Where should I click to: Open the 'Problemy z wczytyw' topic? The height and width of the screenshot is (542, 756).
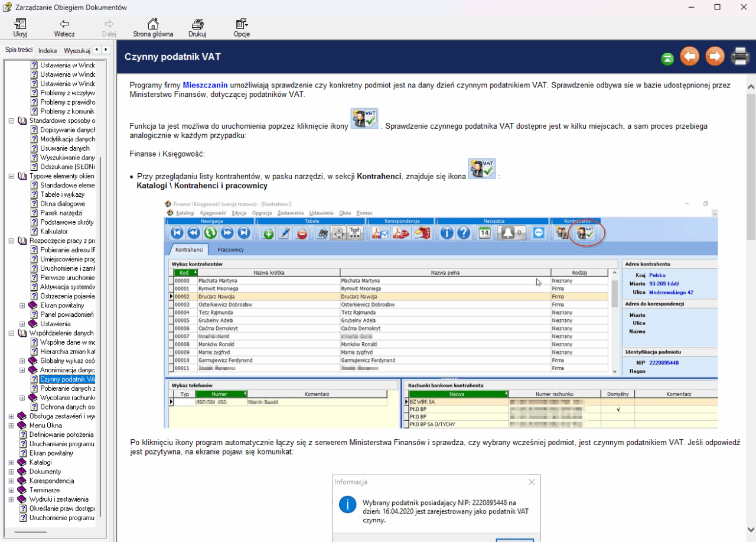pos(67,93)
